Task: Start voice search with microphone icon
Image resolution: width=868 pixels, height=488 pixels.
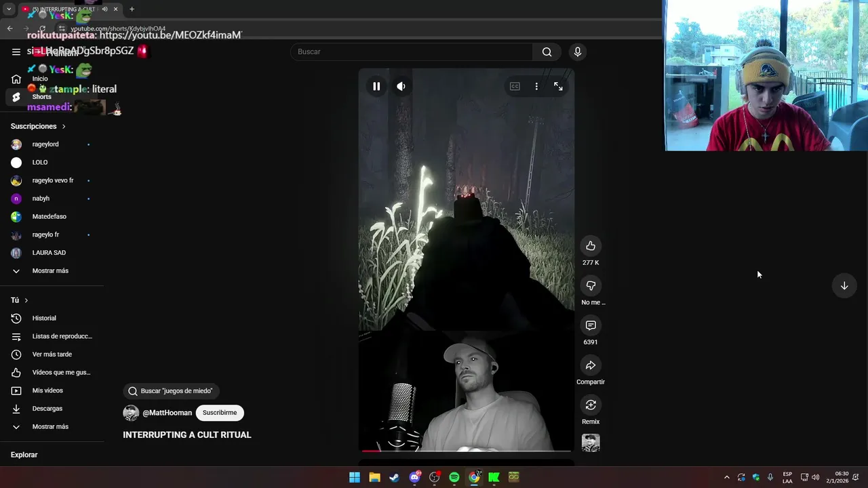Action: point(577,52)
